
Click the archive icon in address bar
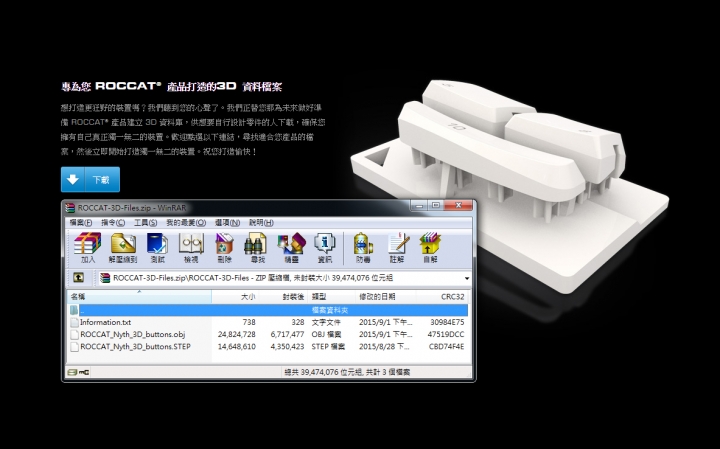(x=105, y=278)
